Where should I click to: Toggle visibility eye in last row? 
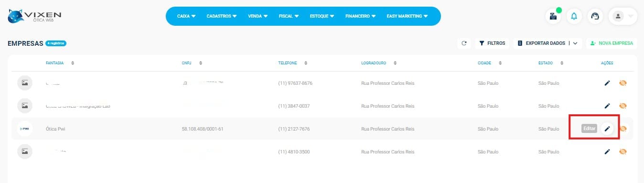[623, 152]
